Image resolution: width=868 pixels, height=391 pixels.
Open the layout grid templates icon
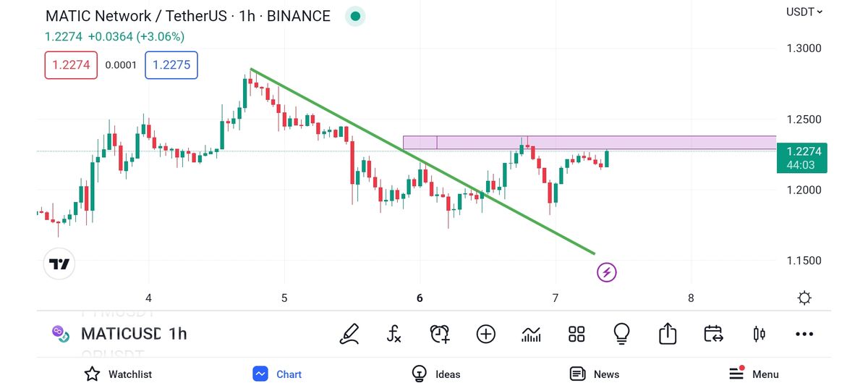pos(576,334)
